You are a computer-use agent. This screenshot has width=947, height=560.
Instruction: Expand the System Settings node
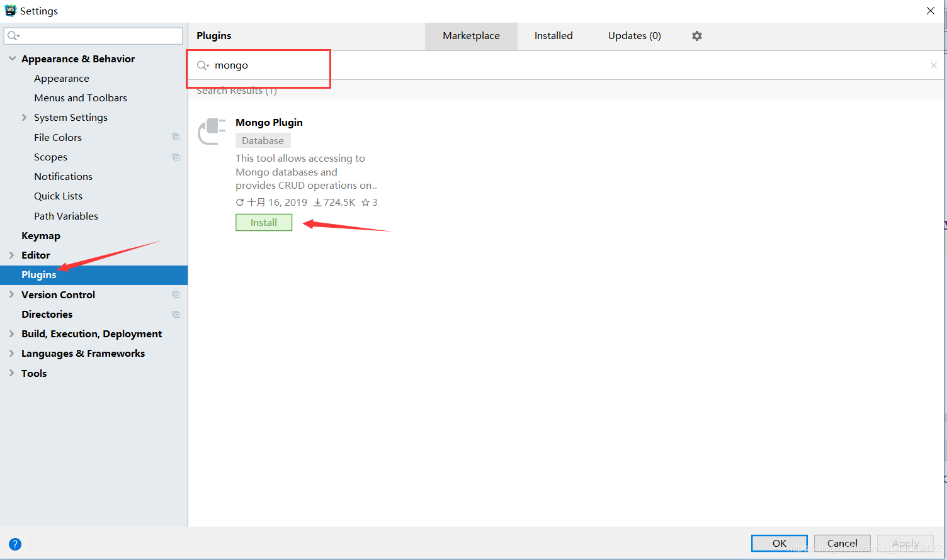tap(24, 118)
